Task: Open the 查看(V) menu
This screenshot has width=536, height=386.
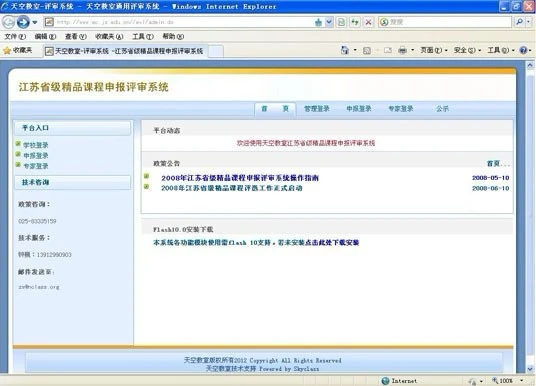Action: tap(76, 36)
